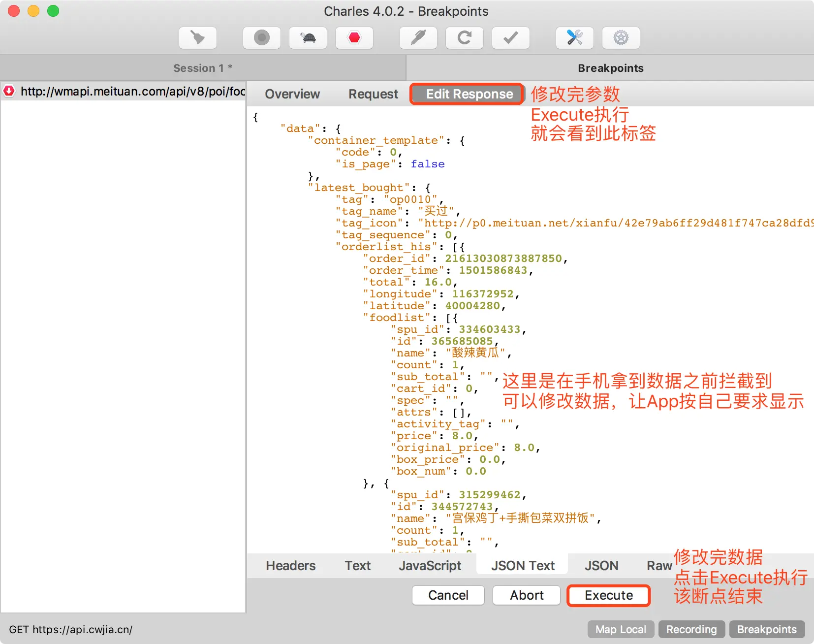Click the "original_price": 8.0 line
Viewport: 814px width, 644px height.
coord(466,448)
